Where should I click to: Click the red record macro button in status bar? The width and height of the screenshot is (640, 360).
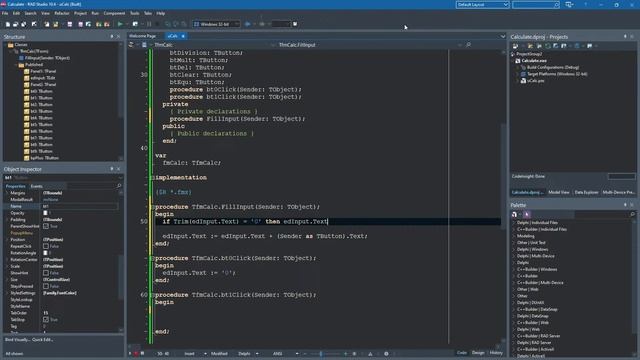click(x=136, y=353)
